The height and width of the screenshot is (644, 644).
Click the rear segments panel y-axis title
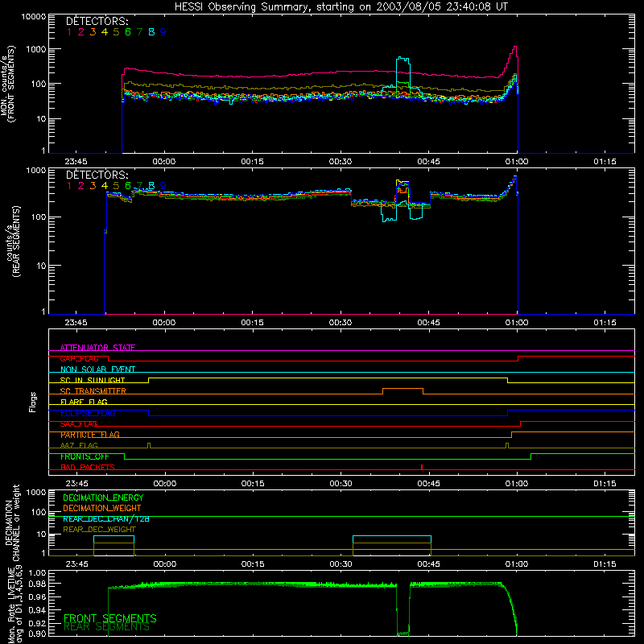(x=13, y=242)
